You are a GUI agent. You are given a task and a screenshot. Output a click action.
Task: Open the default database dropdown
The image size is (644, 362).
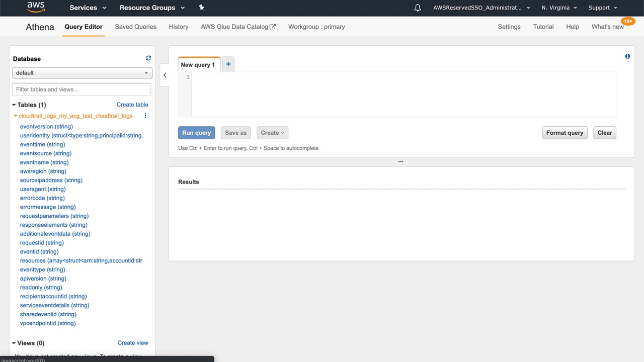click(x=82, y=73)
